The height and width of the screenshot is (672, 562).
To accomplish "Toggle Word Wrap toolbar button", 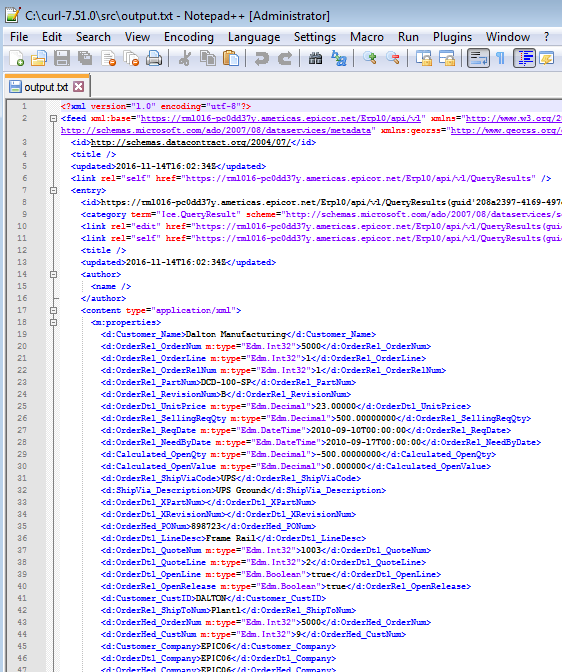I will coord(478,58).
